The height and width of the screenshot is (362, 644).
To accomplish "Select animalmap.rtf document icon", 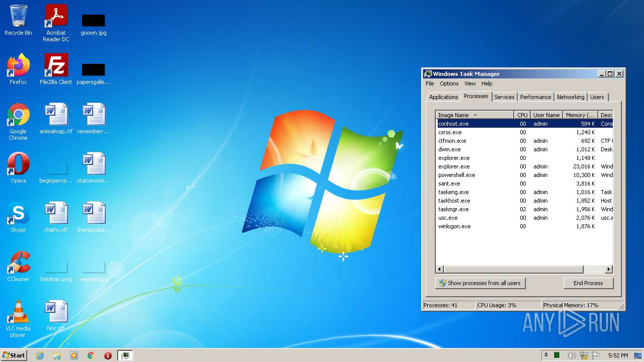I will pos(56,119).
